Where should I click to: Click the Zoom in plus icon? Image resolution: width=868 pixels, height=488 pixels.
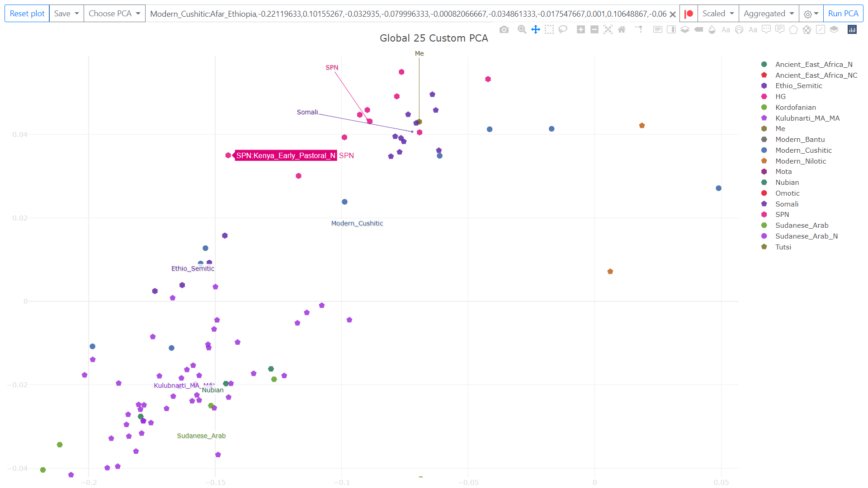pyautogui.click(x=581, y=30)
